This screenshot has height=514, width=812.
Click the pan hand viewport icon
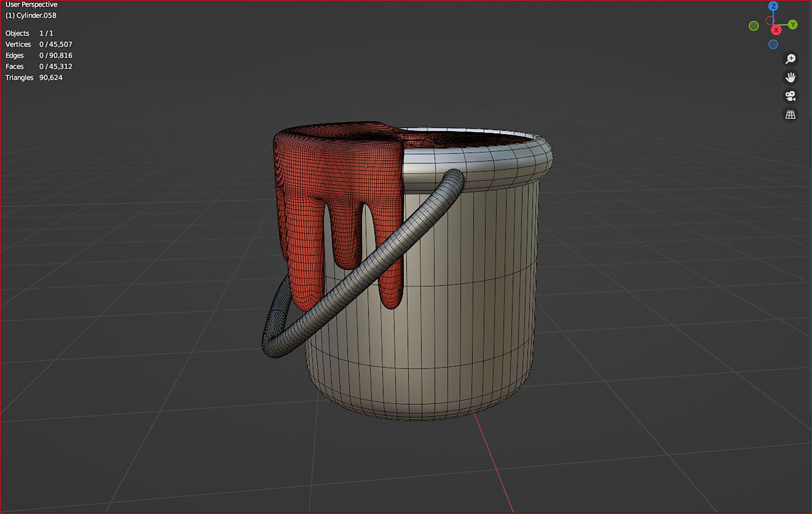tap(790, 77)
